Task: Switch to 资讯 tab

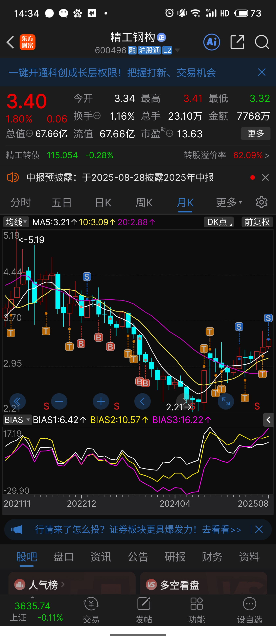Action: pyautogui.click(x=101, y=557)
